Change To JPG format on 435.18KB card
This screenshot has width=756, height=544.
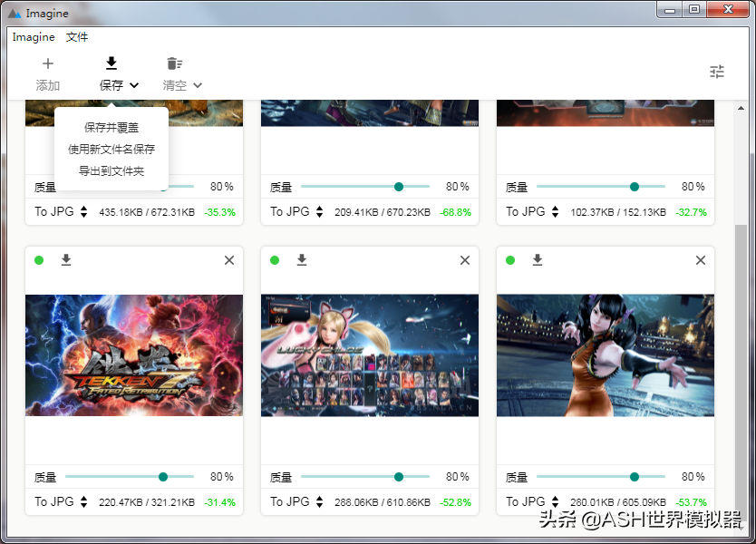(62, 212)
